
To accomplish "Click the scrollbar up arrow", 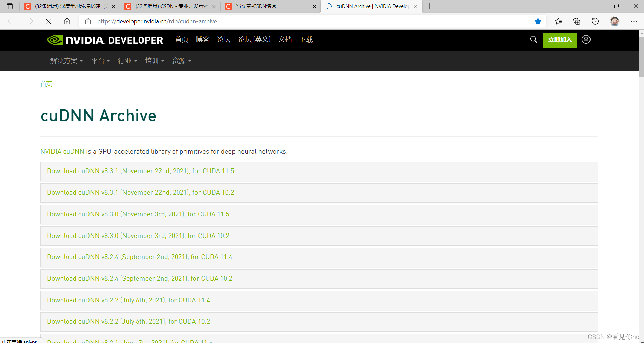I will [x=641, y=33].
